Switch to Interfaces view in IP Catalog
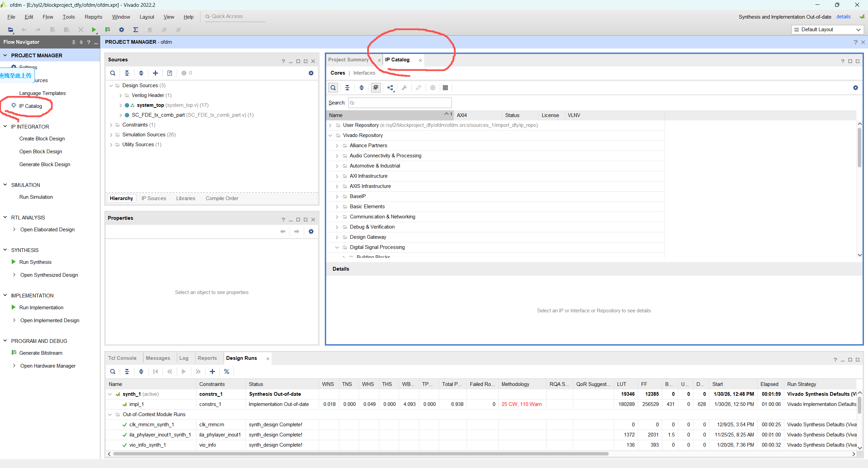Image resolution: width=868 pixels, height=468 pixels. click(x=364, y=73)
